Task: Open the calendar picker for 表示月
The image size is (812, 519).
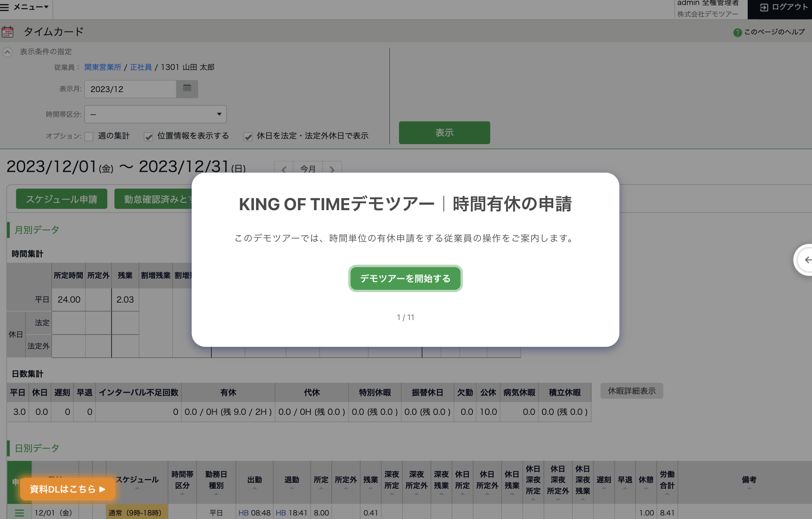Action: click(x=187, y=89)
